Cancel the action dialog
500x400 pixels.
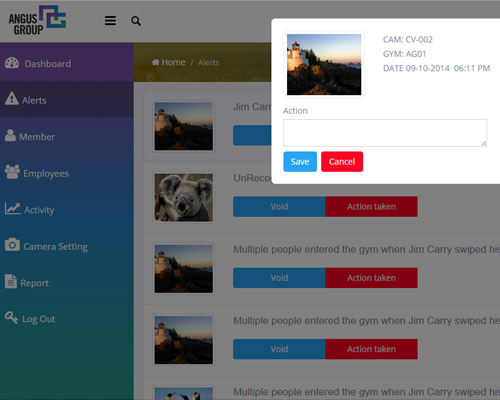coord(342,162)
